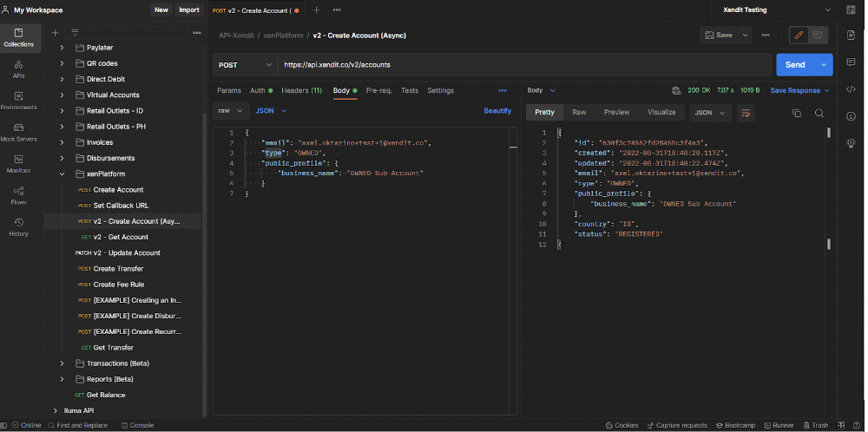Screen dimensions: 868x432
Task: Open the JSON request body format dropdown
Action: tap(271, 111)
